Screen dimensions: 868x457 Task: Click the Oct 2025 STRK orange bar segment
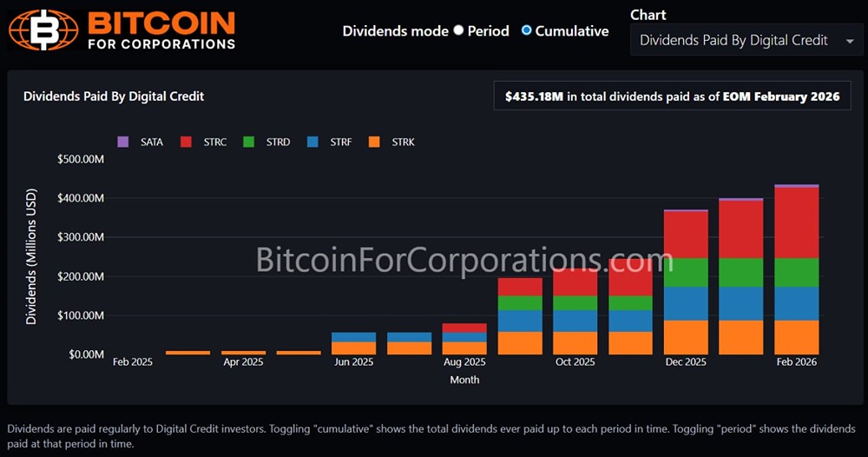pos(575,343)
